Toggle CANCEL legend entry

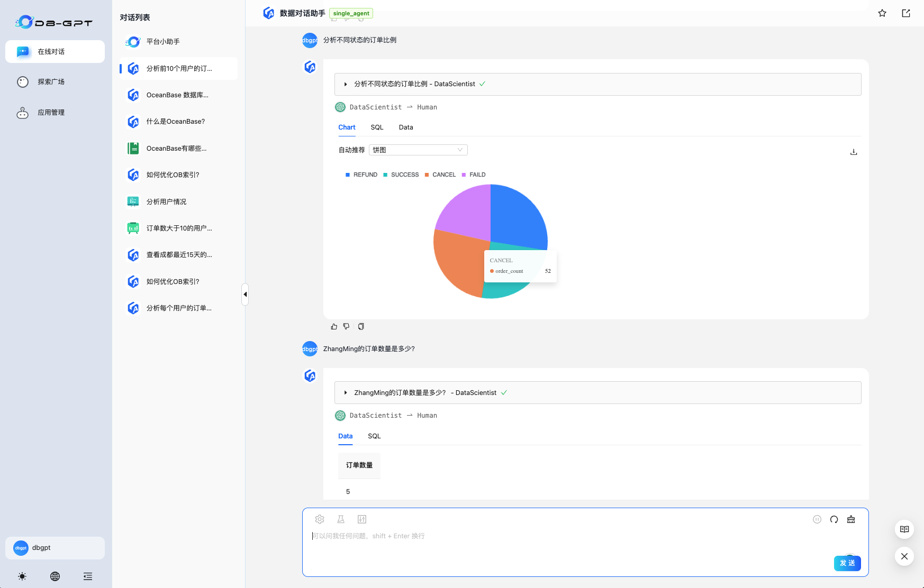440,175
